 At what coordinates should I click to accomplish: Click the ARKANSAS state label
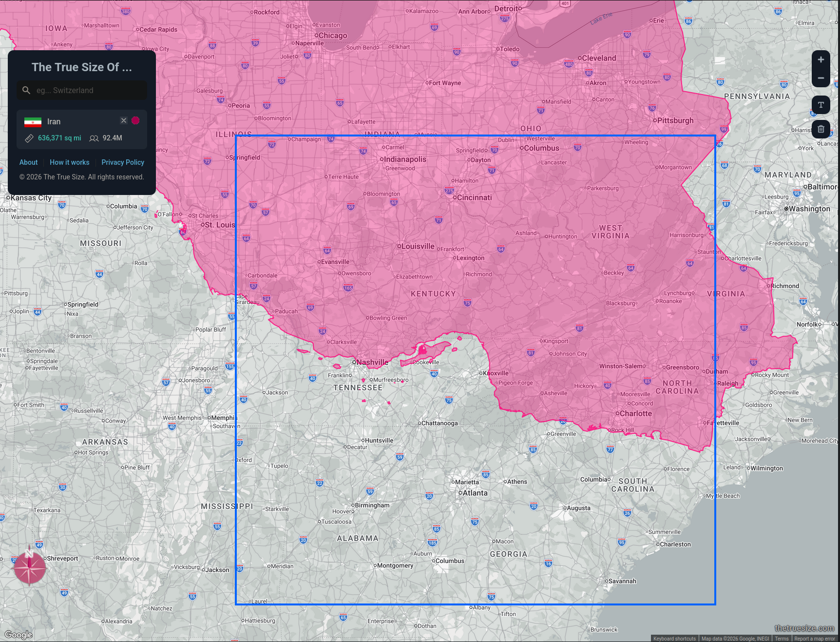[x=105, y=442]
